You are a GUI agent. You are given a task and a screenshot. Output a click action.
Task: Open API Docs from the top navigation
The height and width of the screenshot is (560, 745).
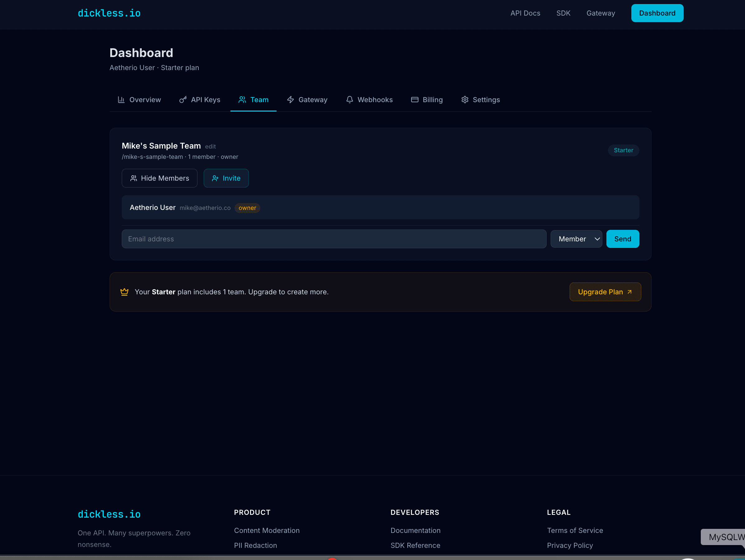coord(525,13)
